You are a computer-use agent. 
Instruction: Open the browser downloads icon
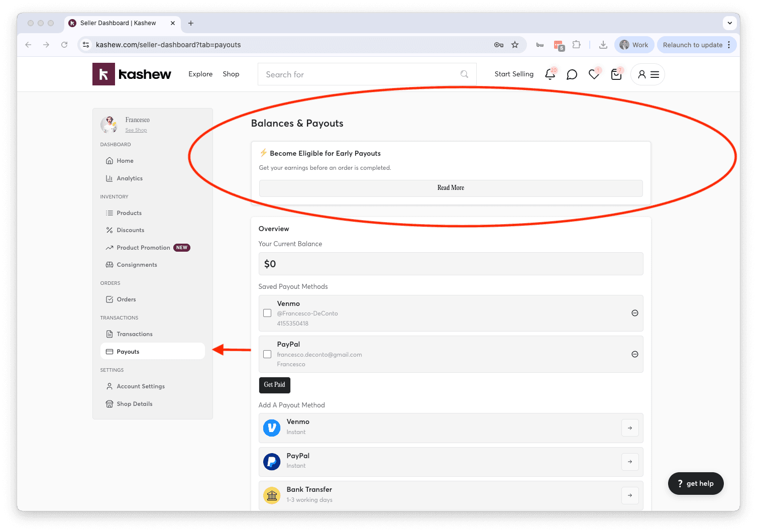[603, 45]
